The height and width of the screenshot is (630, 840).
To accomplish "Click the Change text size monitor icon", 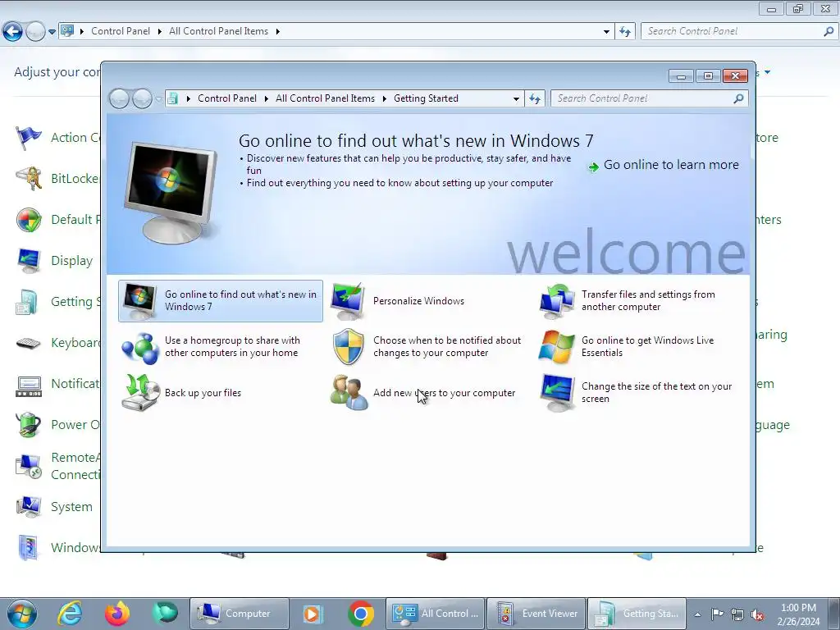I will tap(557, 393).
